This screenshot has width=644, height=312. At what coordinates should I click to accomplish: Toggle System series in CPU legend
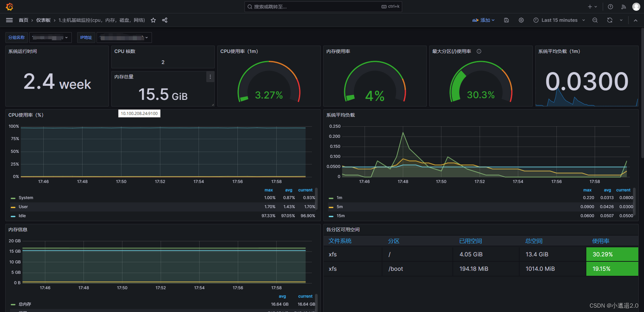[x=26, y=198]
